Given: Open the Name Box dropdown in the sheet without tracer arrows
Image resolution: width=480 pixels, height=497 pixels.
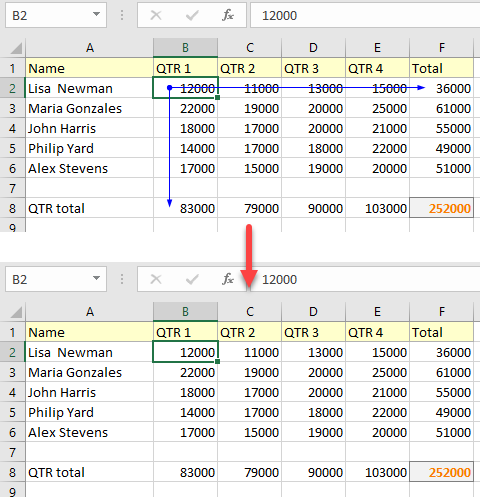Looking at the screenshot, I should click(96, 278).
